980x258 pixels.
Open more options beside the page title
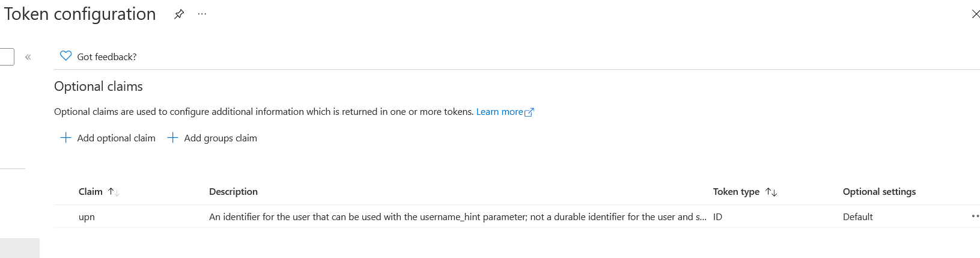tap(202, 14)
